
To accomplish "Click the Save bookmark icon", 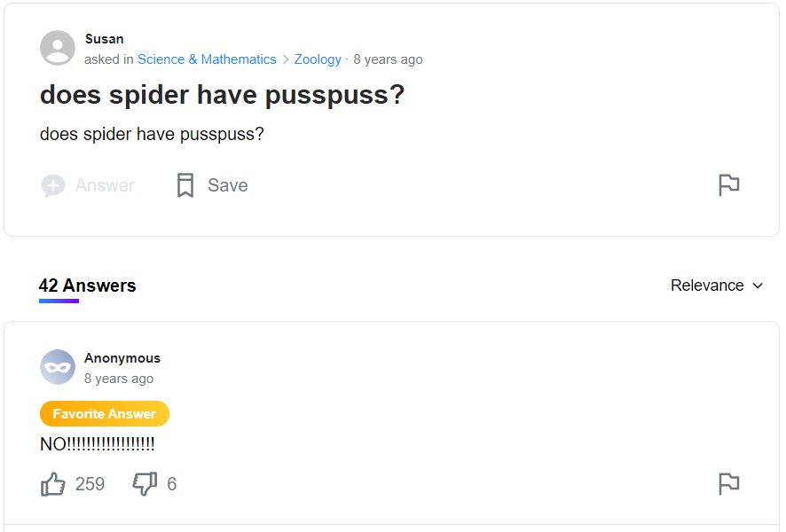I will point(185,185).
